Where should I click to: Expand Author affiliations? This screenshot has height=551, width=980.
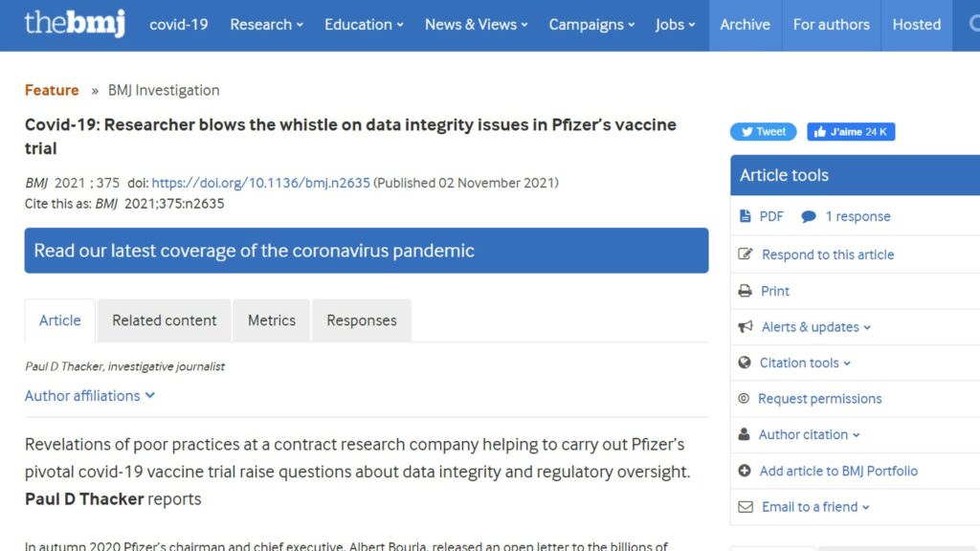click(89, 395)
